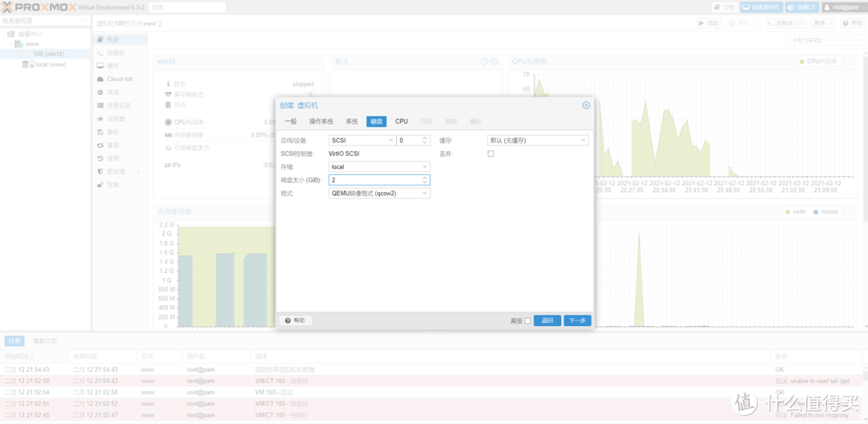Click the Next (下一步) button
This screenshot has height=424, width=868.
pos(577,320)
